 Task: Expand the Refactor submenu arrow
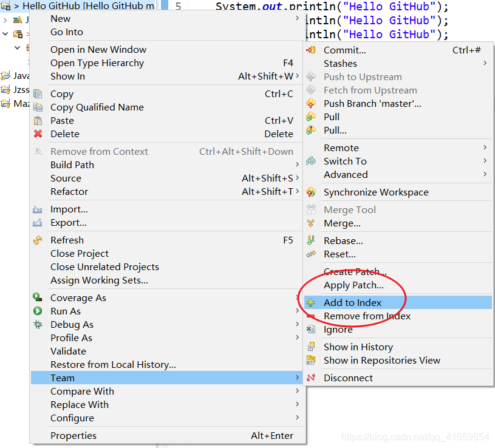[x=297, y=191]
